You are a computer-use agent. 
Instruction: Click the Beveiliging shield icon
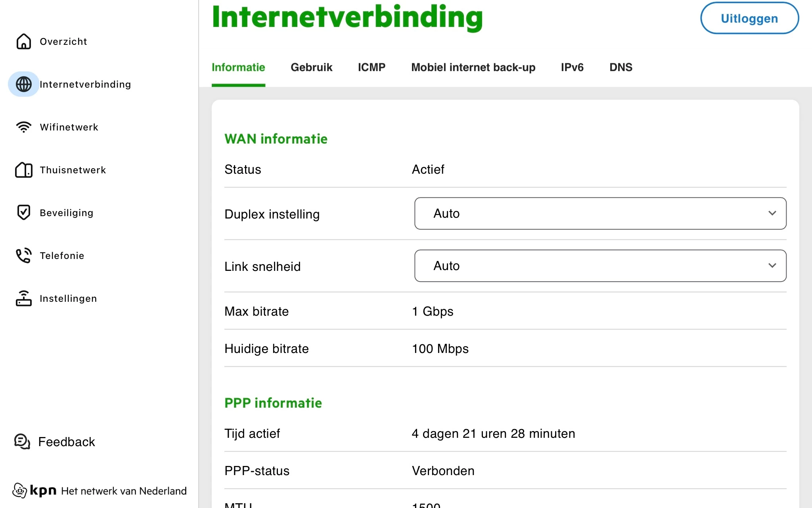24,213
